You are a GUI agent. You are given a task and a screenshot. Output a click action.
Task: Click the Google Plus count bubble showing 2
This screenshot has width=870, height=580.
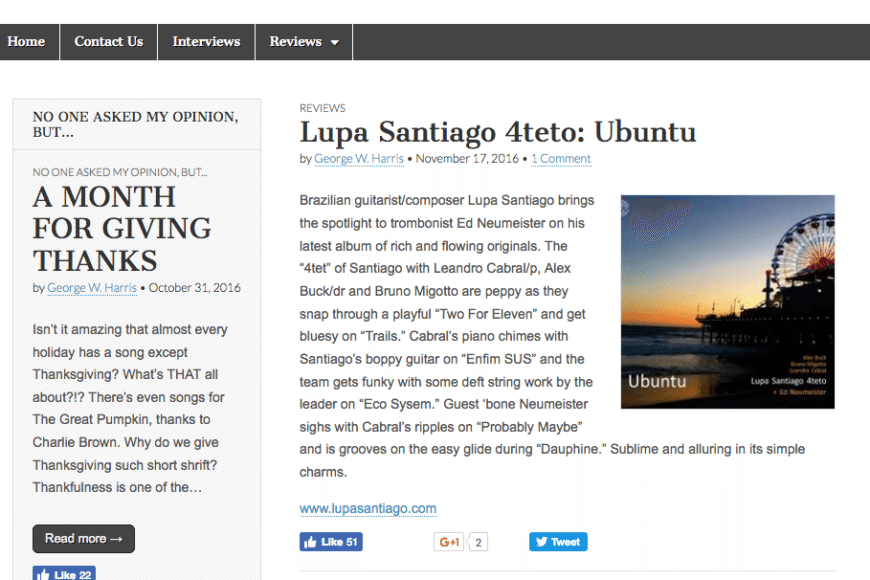pos(479,542)
